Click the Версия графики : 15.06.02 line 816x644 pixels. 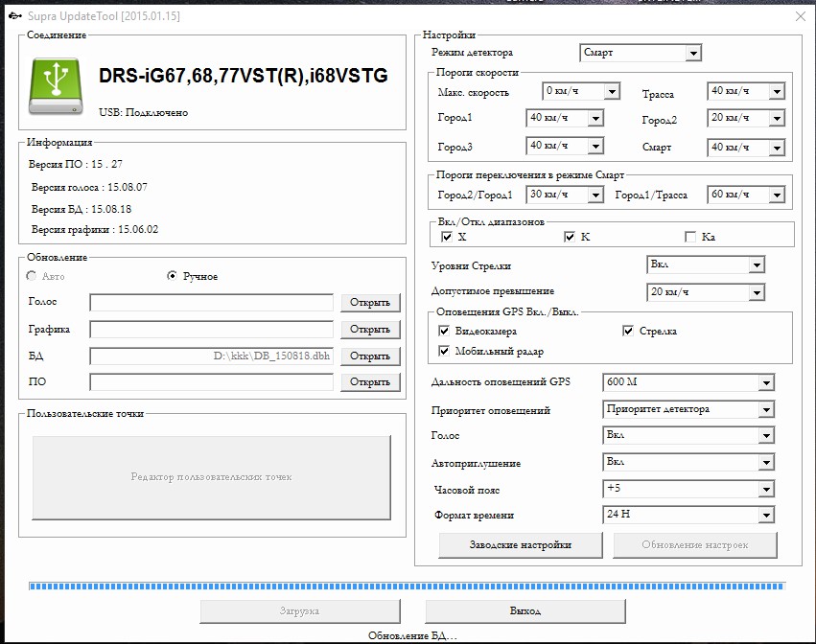pyautogui.click(x=95, y=229)
